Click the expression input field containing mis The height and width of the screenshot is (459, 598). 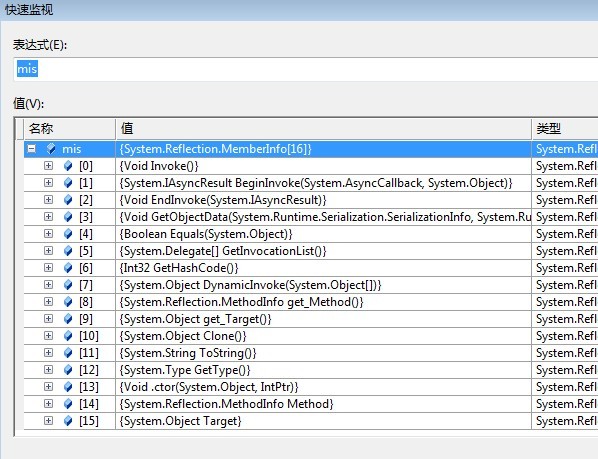306,69
